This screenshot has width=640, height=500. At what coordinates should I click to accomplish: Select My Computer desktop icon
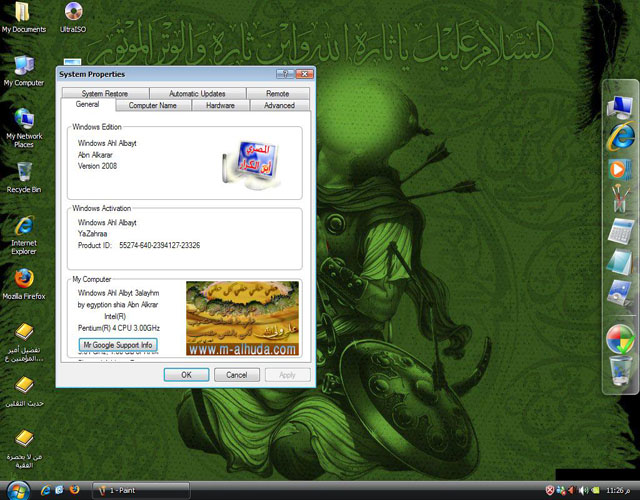click(24, 71)
